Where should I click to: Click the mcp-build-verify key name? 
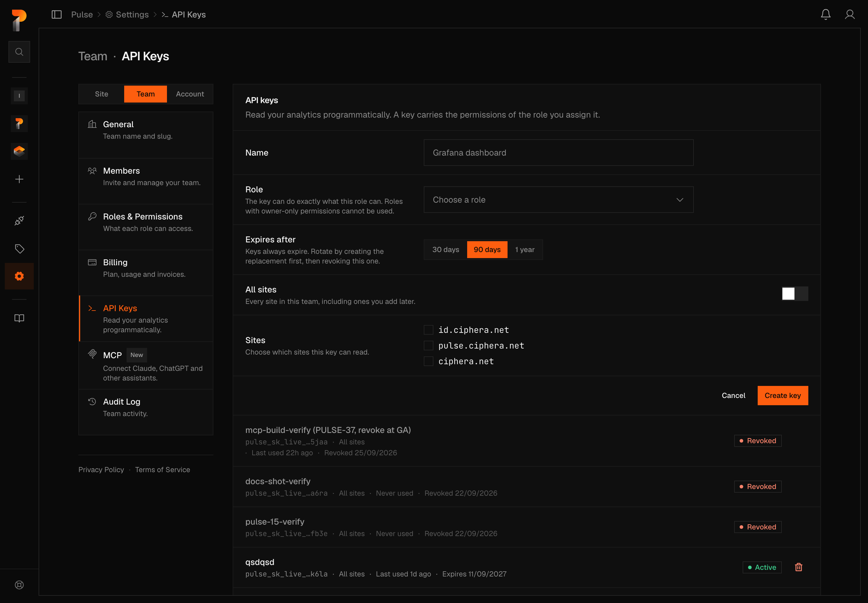coord(328,430)
